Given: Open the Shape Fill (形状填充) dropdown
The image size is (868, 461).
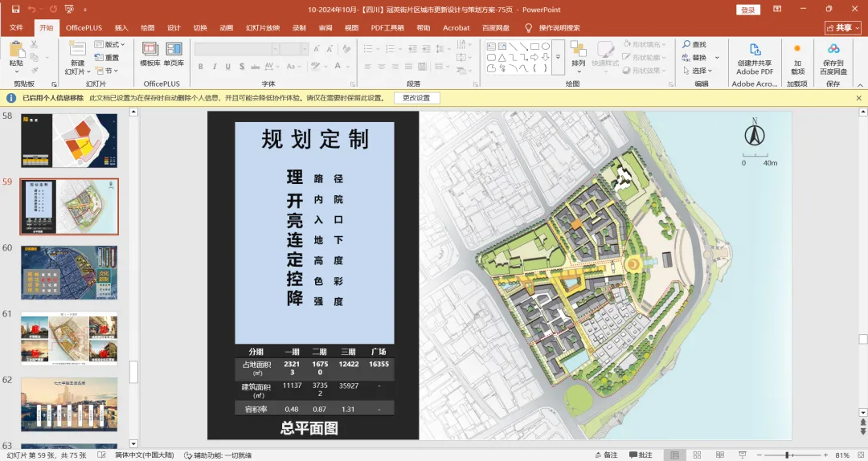Looking at the screenshot, I should click(x=645, y=44).
